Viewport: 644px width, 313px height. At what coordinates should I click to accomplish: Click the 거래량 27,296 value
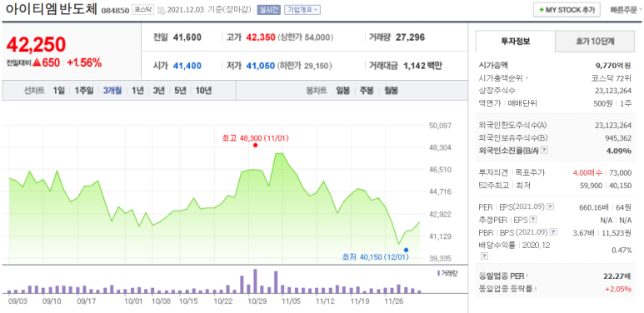point(410,37)
